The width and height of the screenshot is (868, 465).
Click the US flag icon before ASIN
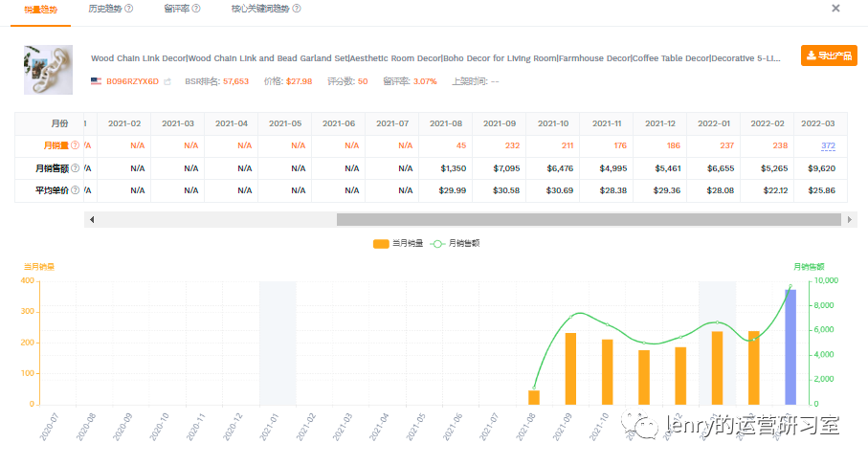click(96, 82)
